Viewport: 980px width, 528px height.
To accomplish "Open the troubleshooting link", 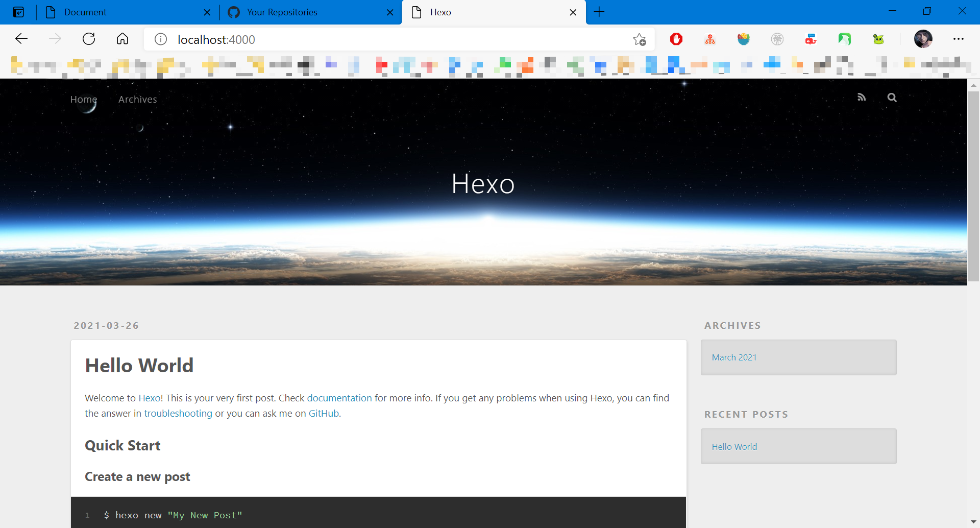I will (x=178, y=413).
